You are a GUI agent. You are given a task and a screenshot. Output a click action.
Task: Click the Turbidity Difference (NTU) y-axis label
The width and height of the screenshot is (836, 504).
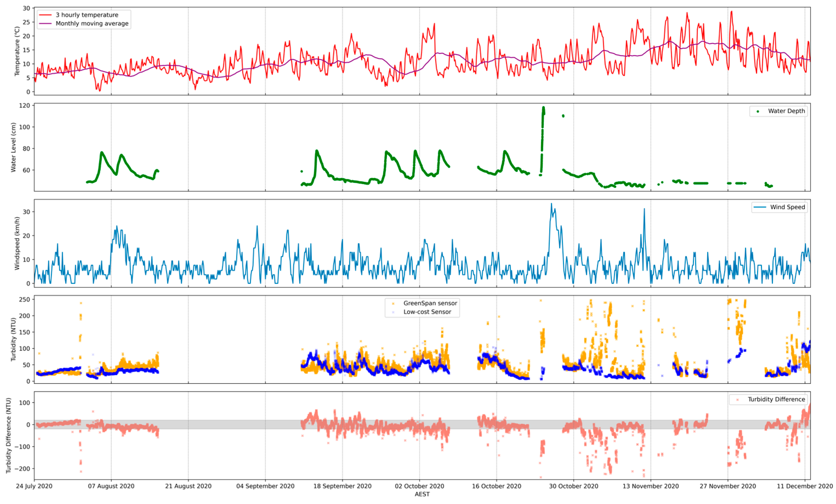pyautogui.click(x=8, y=436)
